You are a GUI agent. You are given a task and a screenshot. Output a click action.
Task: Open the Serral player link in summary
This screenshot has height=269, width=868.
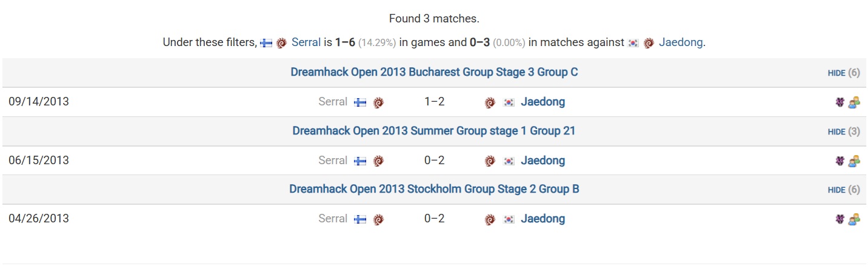coord(306,42)
